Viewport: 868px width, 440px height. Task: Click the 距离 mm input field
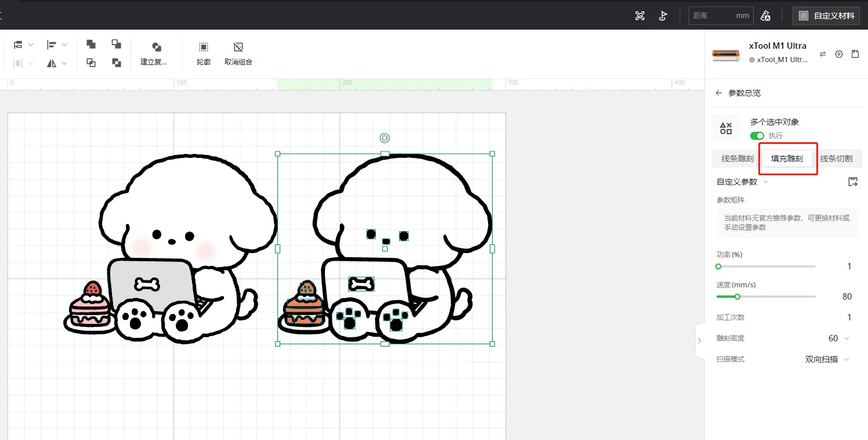[721, 16]
